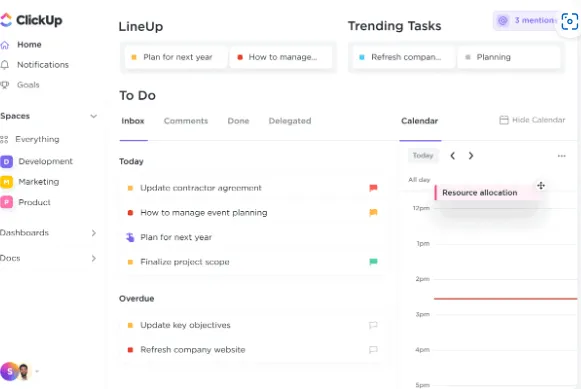
Task: Set priority flag on Refresh company website
Action: click(373, 349)
